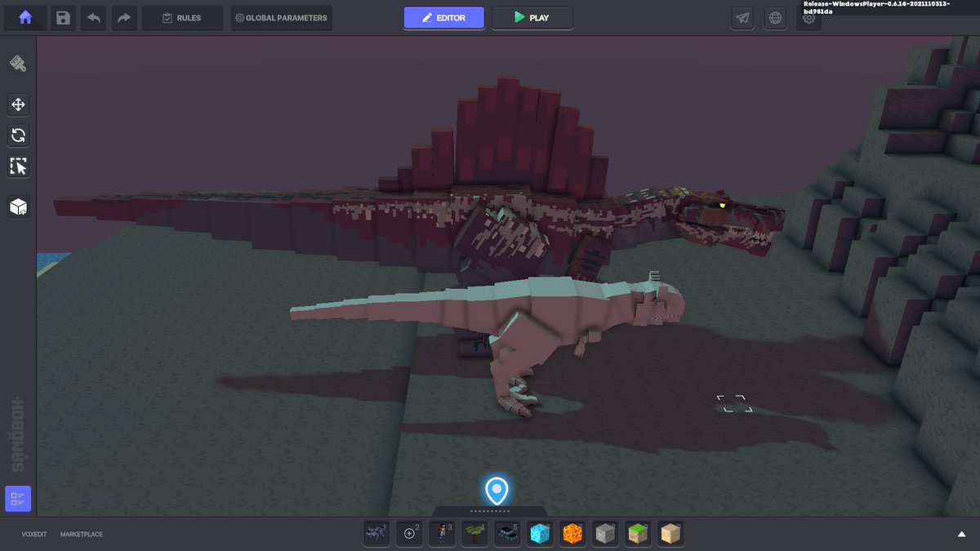Click the globe icon in top bar
The image size is (980, 551).
click(x=775, y=18)
